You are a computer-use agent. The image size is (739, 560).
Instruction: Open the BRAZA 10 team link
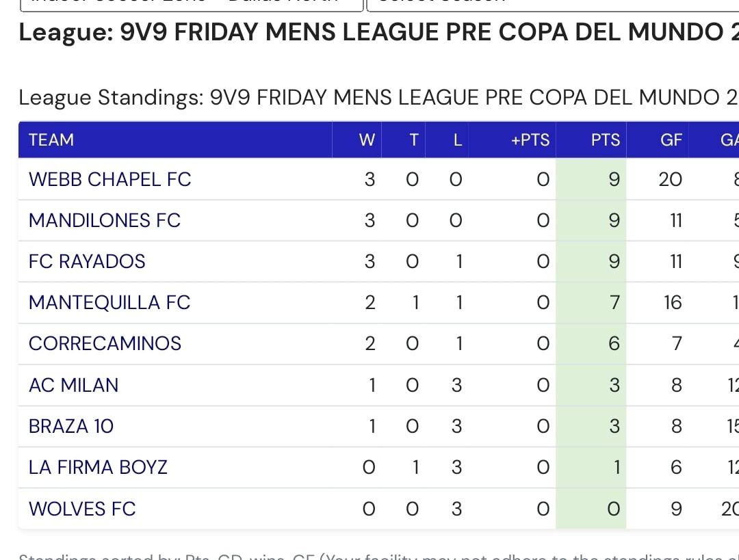pos(71,426)
